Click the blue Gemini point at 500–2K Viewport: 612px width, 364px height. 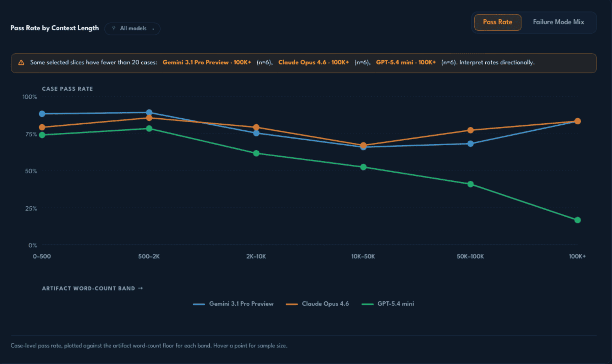pos(149,113)
